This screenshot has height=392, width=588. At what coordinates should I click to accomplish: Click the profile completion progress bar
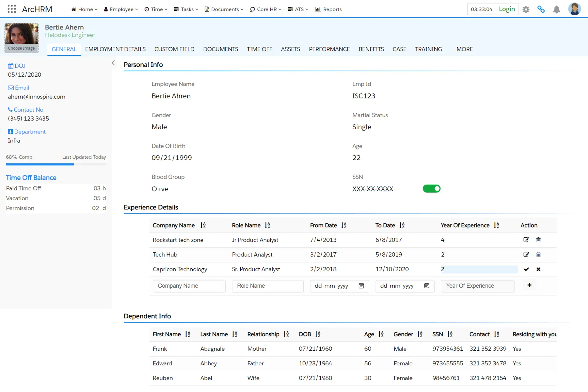pyautogui.click(x=56, y=164)
